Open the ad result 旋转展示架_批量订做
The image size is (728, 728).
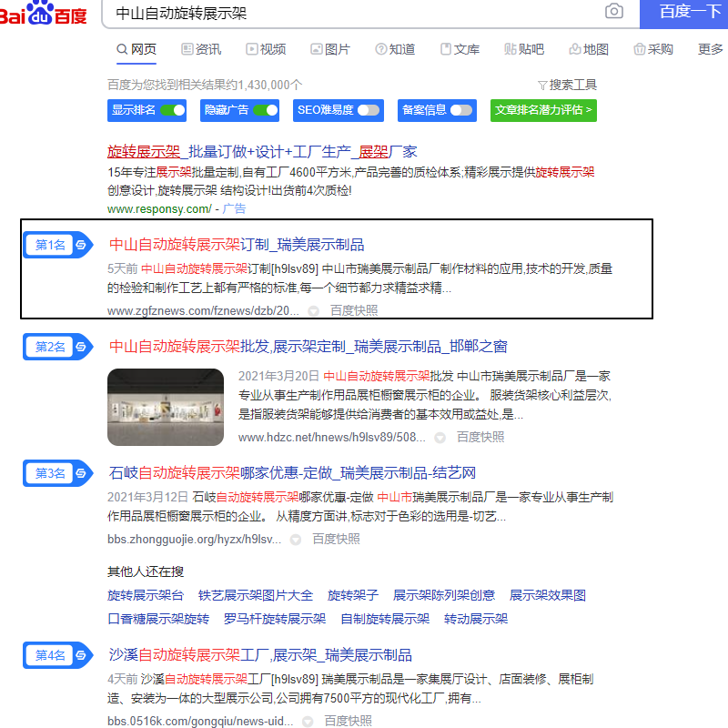click(x=262, y=151)
